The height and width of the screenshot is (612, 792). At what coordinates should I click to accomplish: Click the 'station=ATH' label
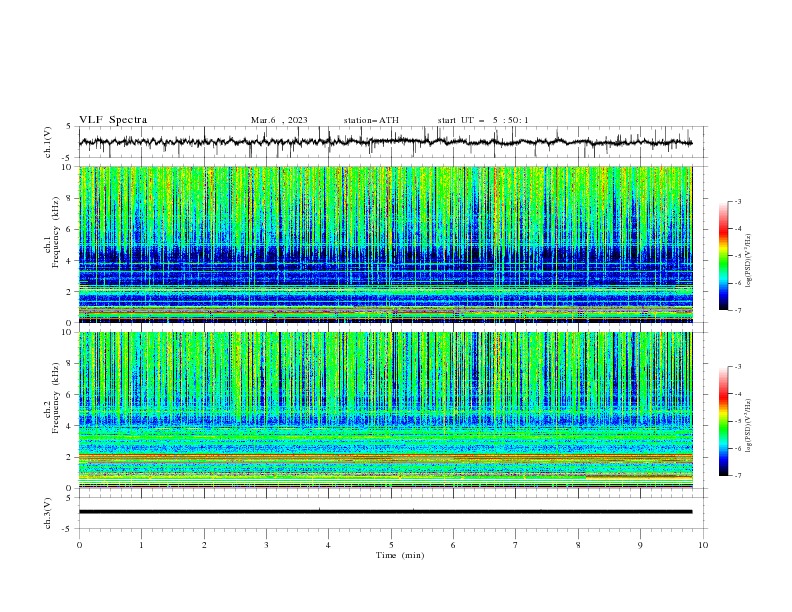coord(371,120)
